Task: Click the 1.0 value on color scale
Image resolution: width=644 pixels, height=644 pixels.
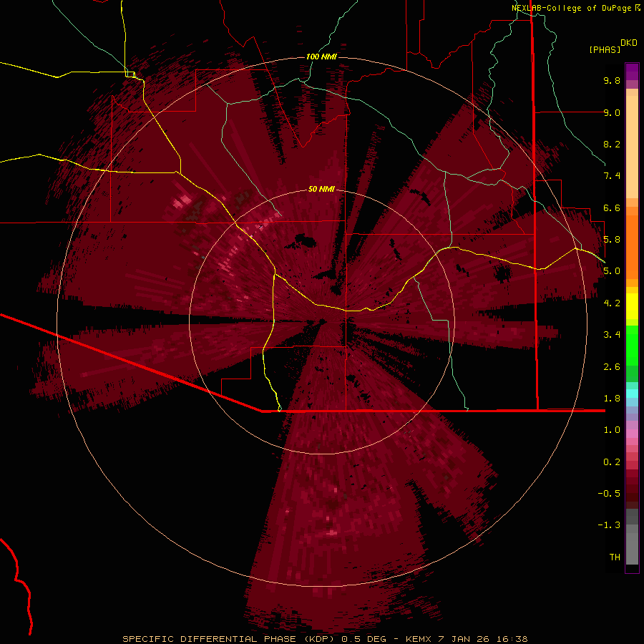Action: [612, 430]
